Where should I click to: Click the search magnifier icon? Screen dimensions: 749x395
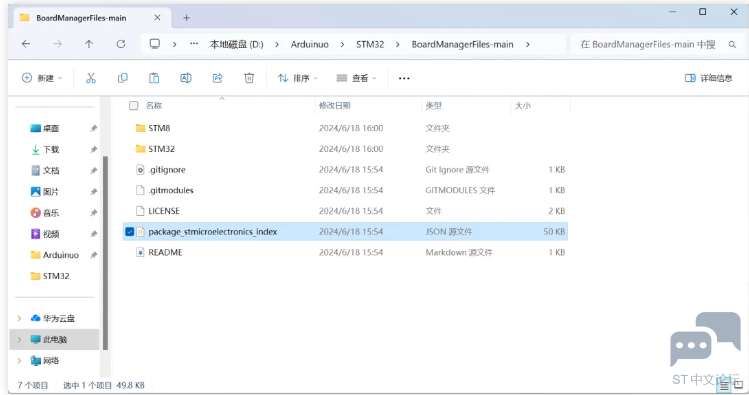pos(732,44)
